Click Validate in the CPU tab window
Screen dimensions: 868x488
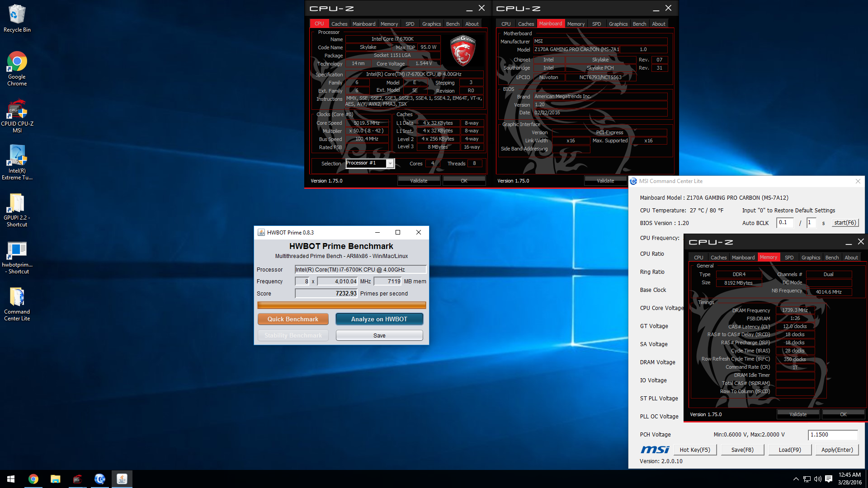pos(419,181)
